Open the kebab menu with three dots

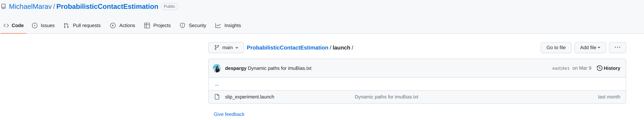[617, 47]
